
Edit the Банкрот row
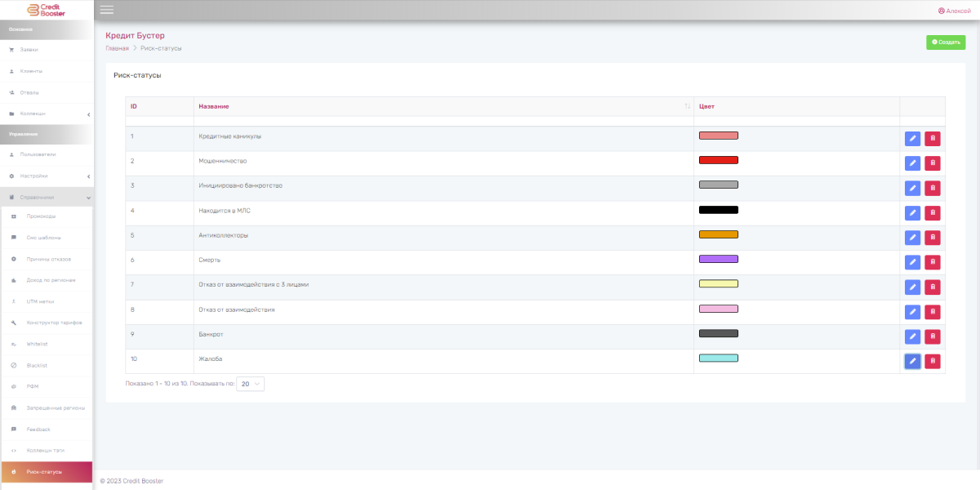coord(912,336)
